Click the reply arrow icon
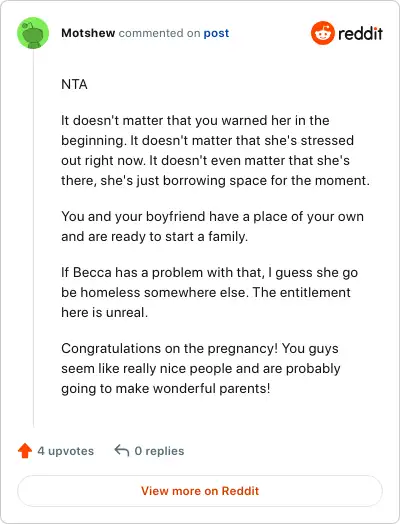The image size is (400, 524). point(122,450)
